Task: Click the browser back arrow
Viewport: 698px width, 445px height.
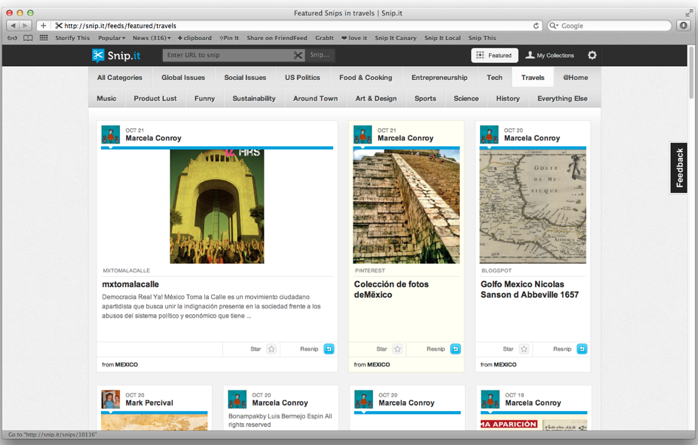Action: pos(13,25)
